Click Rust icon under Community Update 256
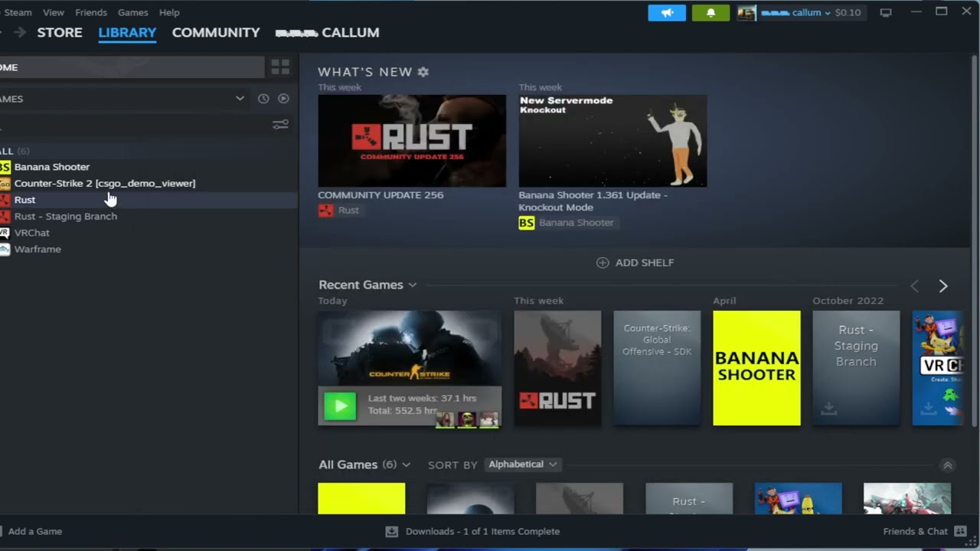Image resolution: width=980 pixels, height=551 pixels. [326, 210]
